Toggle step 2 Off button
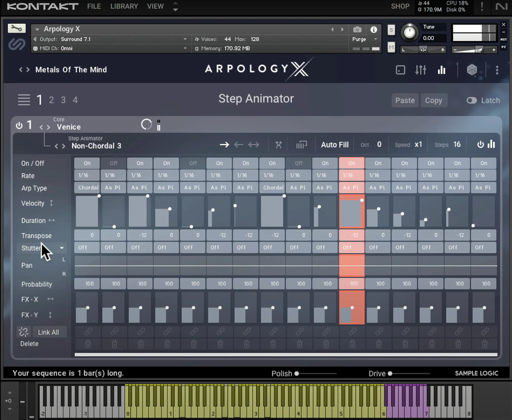This screenshot has width=512, height=420. [113, 163]
